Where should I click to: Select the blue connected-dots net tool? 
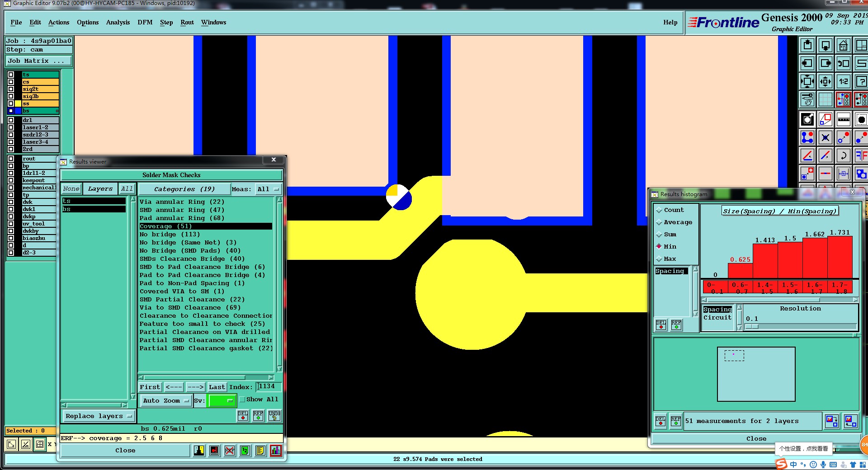(807, 137)
